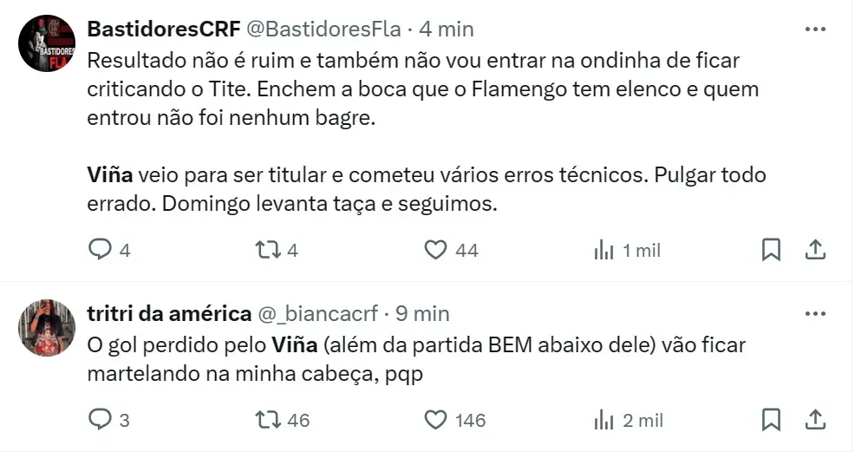Reply to the BastidoresCRF tweet
Screen dimensions: 868x452
pos(101,251)
